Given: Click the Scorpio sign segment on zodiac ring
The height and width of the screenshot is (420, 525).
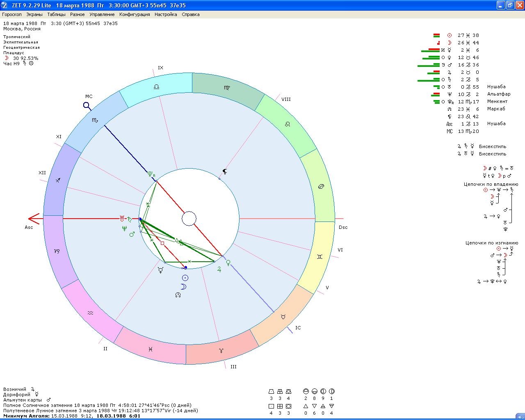Looking at the screenshot, I should [95, 120].
